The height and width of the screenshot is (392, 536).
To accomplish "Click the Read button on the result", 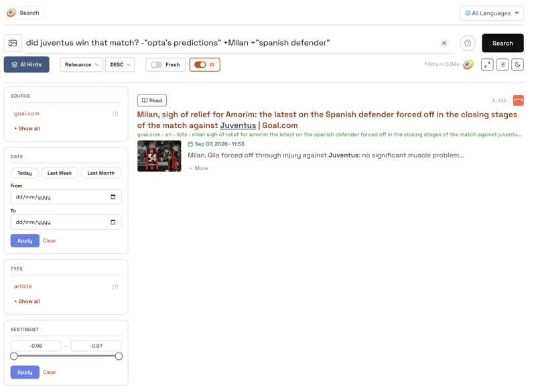I will click(152, 101).
